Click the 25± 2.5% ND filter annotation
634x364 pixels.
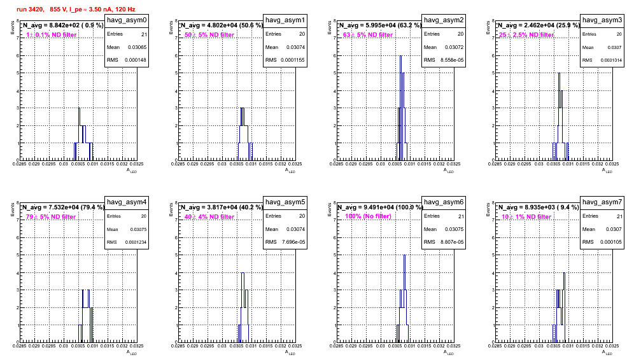click(x=526, y=35)
